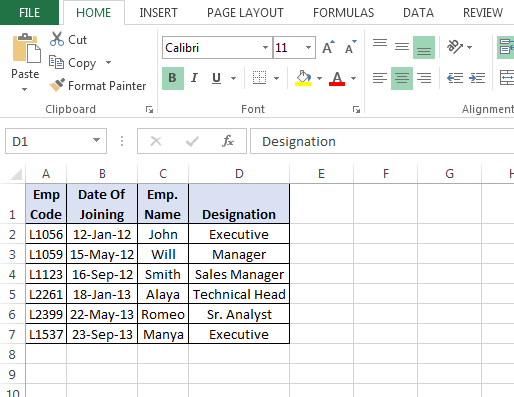Click the Decrease Indent icon

[x=455, y=78]
